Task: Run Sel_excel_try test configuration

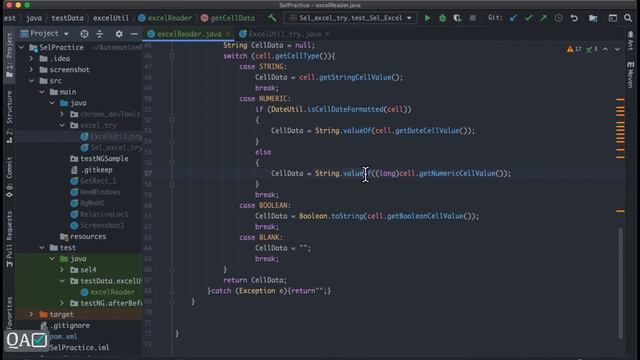Action: (427, 18)
